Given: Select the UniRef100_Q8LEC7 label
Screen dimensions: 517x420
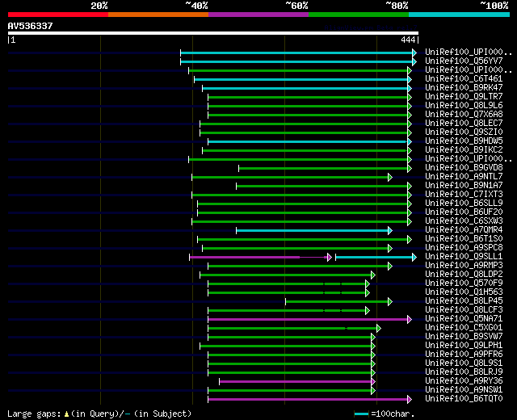Looking at the screenshot, I should point(464,124).
